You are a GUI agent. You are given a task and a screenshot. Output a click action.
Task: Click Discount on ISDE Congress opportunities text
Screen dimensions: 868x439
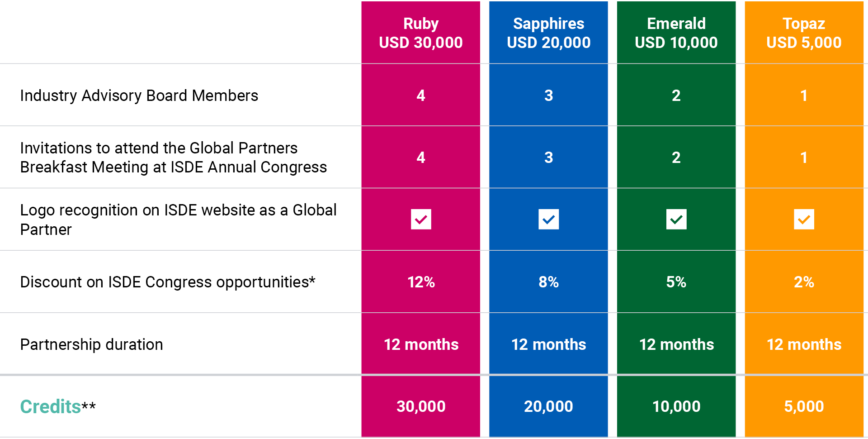click(x=168, y=282)
